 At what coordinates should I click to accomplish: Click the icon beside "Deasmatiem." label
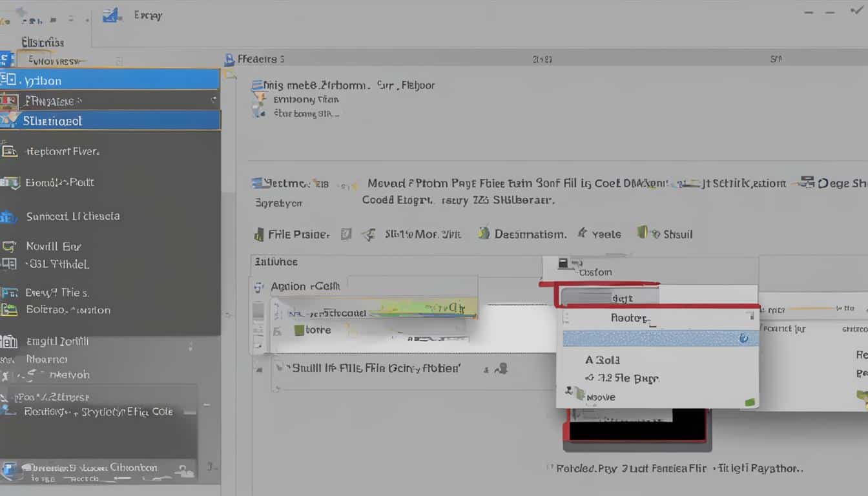pyautogui.click(x=484, y=233)
